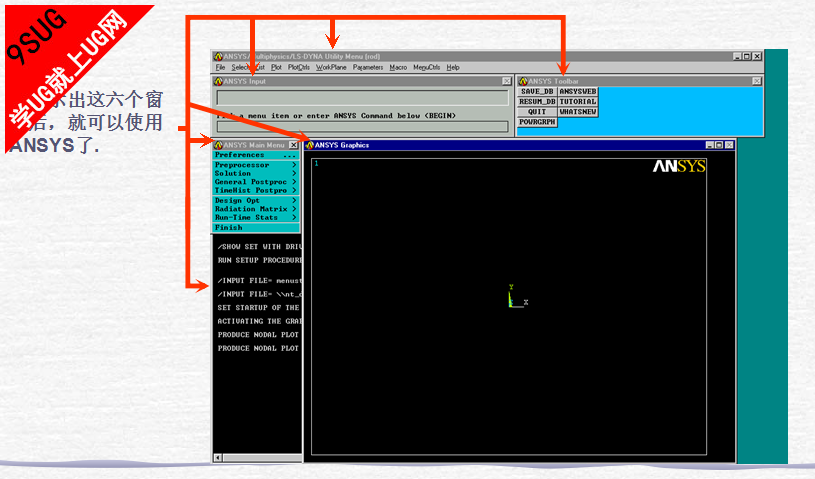Click the ANSYSWEB toolbar button
This screenshot has width=815, height=479.
[x=577, y=91]
